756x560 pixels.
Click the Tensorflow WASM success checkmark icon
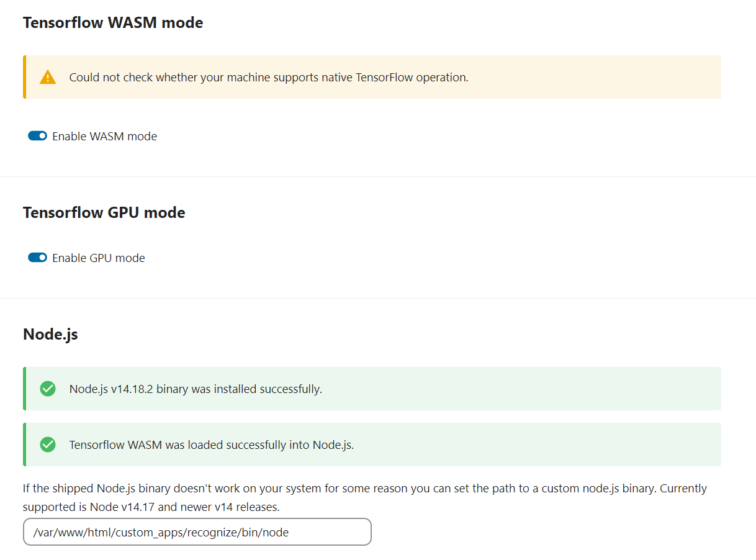coord(48,445)
